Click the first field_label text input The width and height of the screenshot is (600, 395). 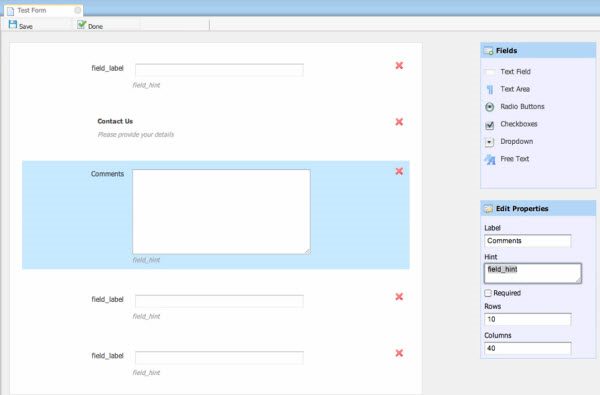(x=219, y=70)
